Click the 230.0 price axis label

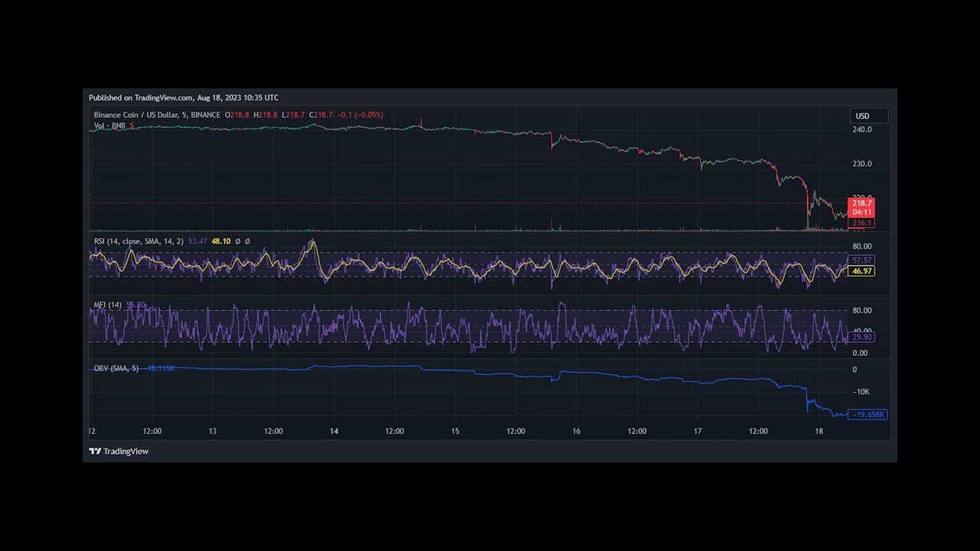pyautogui.click(x=861, y=164)
